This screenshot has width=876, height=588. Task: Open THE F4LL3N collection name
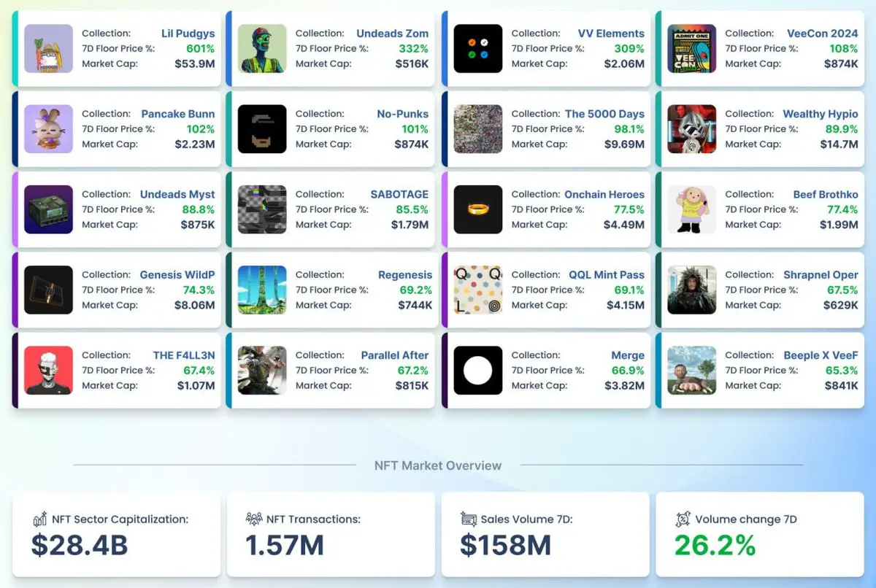click(x=184, y=355)
